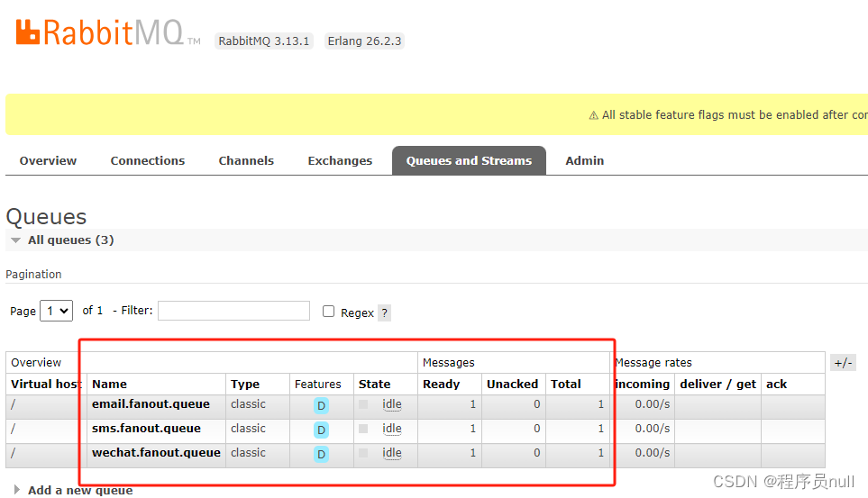This screenshot has width=868, height=498.
Task: Sort by the Ready column header
Action: coord(441,384)
